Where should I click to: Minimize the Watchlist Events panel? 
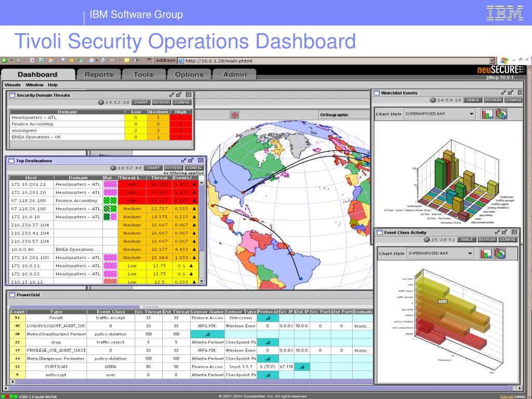(x=503, y=92)
